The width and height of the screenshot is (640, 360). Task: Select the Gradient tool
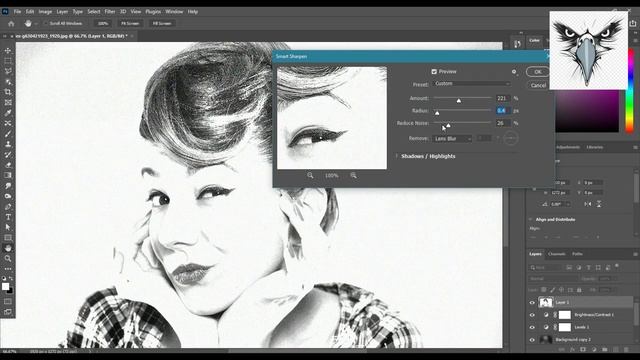coord(8,175)
